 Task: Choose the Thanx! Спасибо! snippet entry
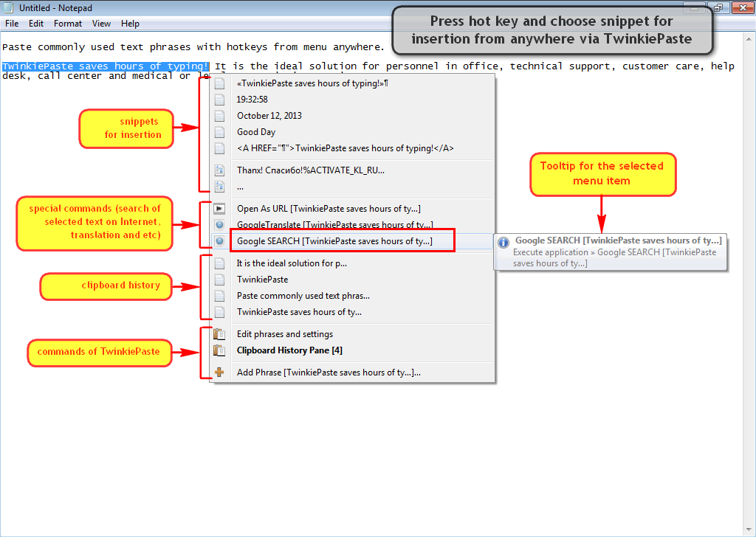[x=353, y=170]
